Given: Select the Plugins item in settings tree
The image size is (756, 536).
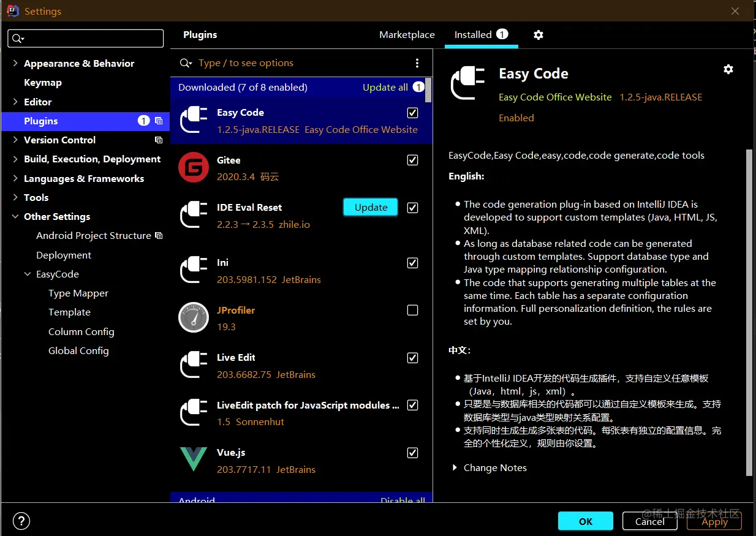Looking at the screenshot, I should click(86, 121).
